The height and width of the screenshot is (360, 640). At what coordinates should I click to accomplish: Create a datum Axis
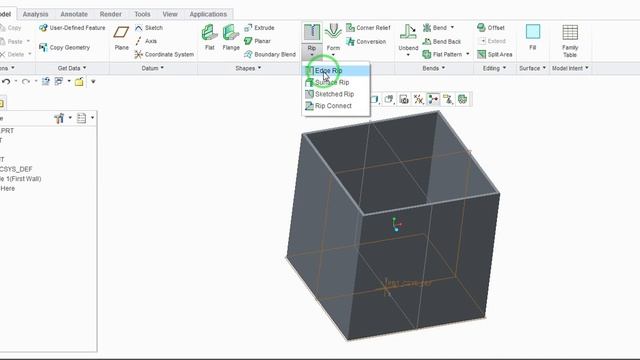click(146, 41)
